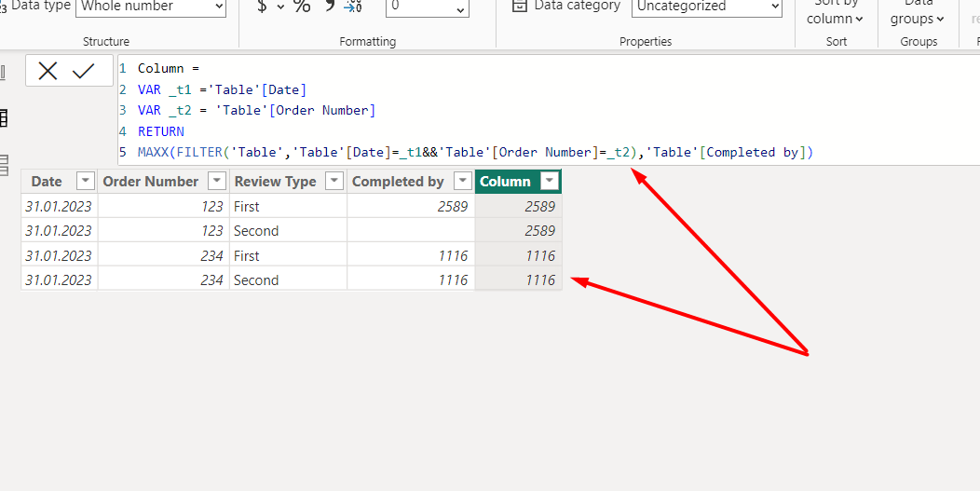The width and height of the screenshot is (980, 491).
Task: Click the Formatting group label
Action: (x=367, y=41)
